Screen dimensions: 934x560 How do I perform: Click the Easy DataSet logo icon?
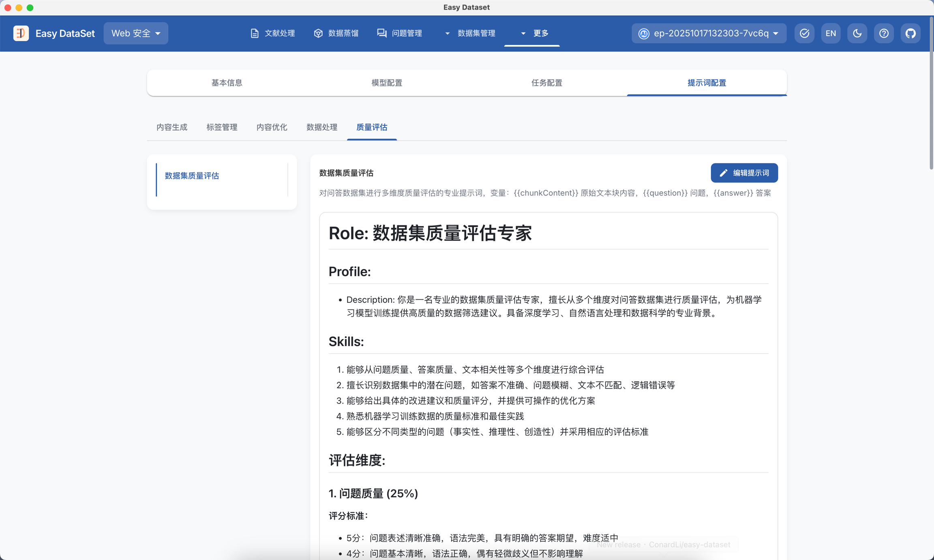coord(21,33)
